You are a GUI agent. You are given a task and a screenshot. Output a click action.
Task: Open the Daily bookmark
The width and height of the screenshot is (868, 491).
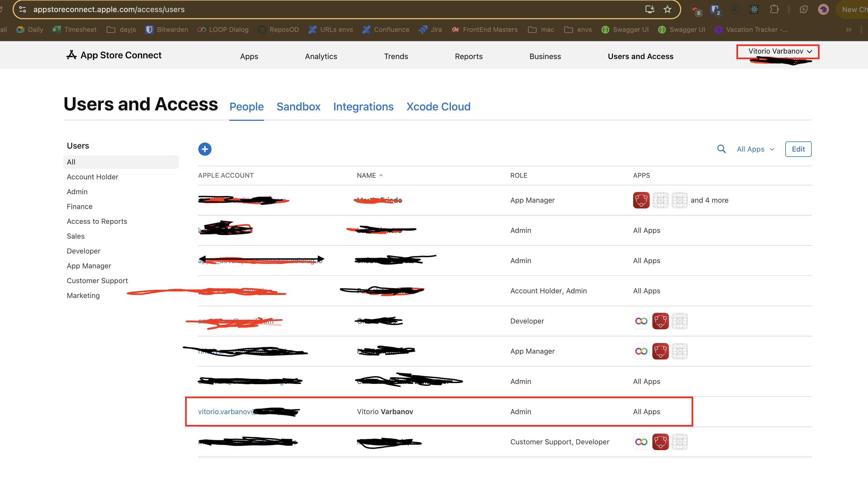pyautogui.click(x=30, y=30)
